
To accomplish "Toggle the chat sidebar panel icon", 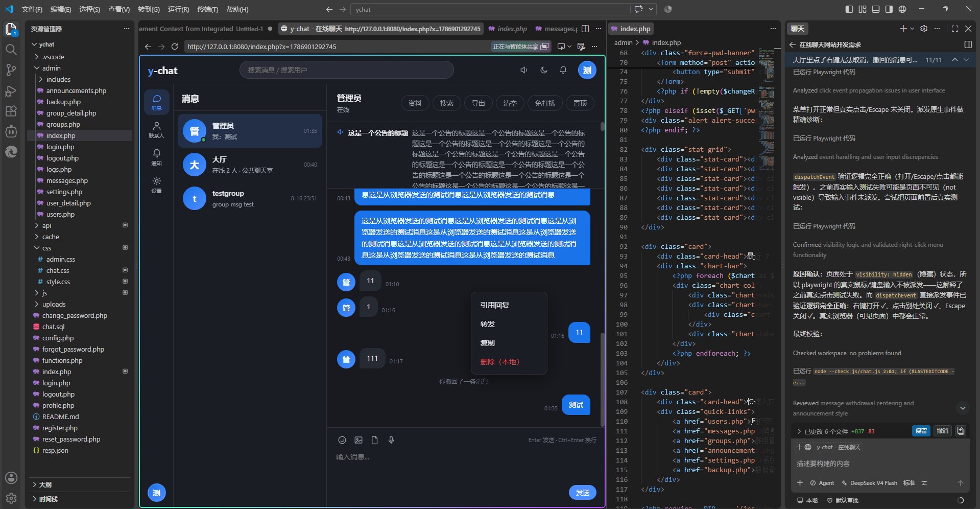I will point(968,45).
